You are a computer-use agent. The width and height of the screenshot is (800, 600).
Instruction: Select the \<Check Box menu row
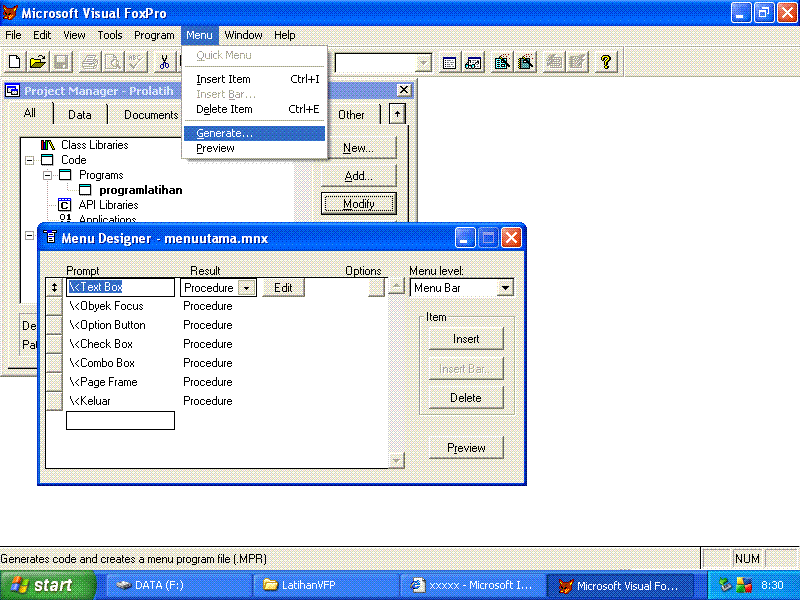click(101, 344)
